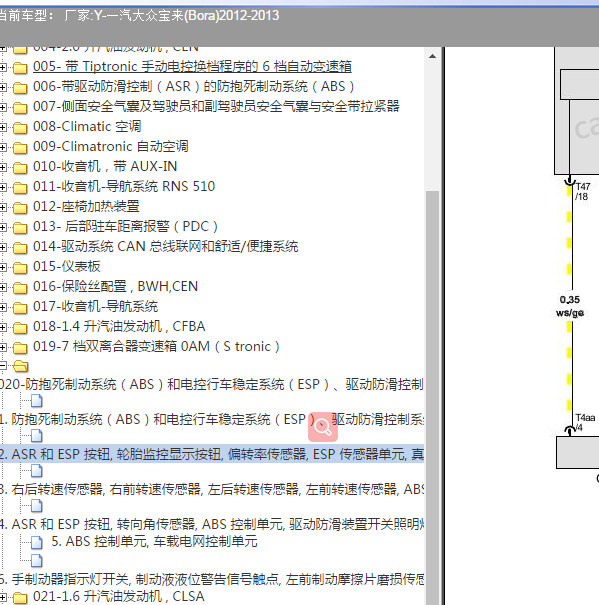Select 021-1.6 CLSA engine entry
The image size is (599, 605).
point(118,597)
